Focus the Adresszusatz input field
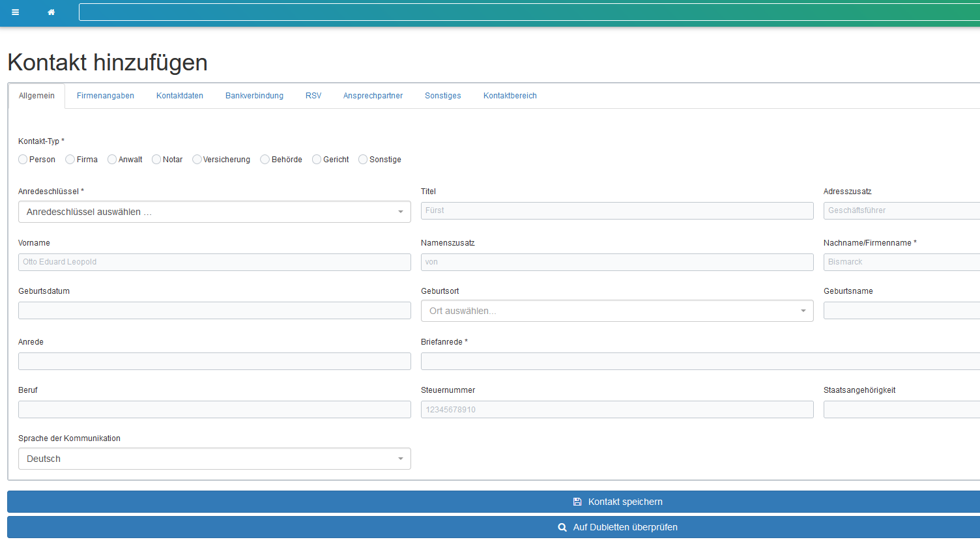 click(x=902, y=210)
